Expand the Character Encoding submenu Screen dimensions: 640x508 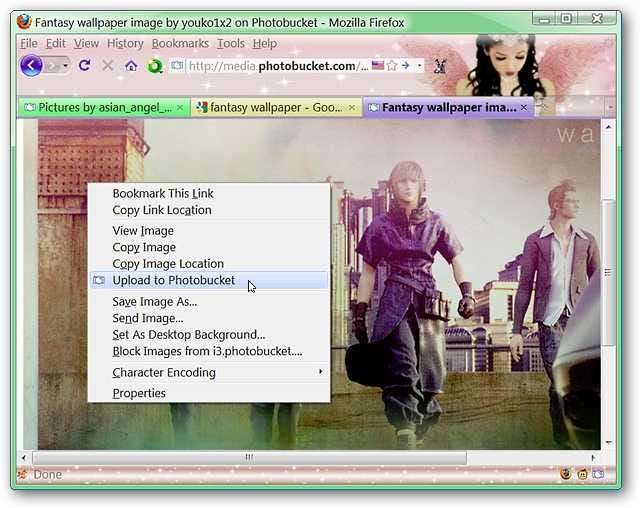(208, 373)
